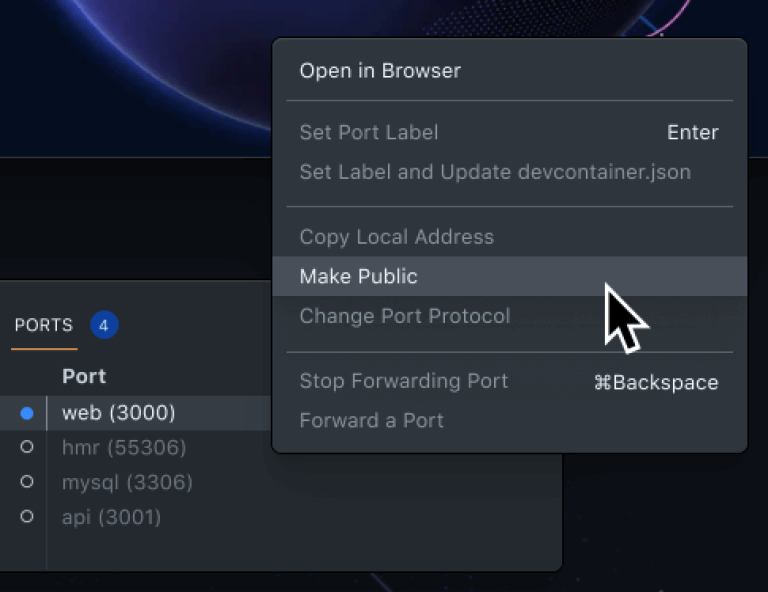Viewport: 768px width, 592px height.
Task: Click the blue status dot beside web (3000)
Action: (x=27, y=413)
